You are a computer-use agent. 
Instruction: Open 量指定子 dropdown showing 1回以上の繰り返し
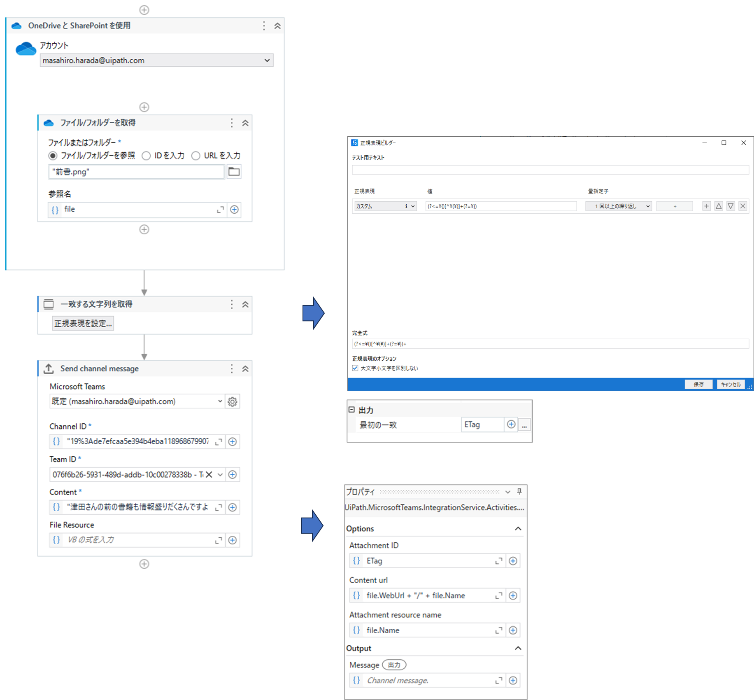pyautogui.click(x=619, y=206)
